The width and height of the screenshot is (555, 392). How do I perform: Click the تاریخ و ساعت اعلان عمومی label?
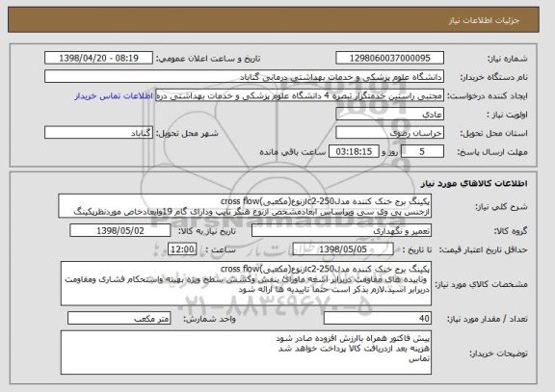pos(208,59)
